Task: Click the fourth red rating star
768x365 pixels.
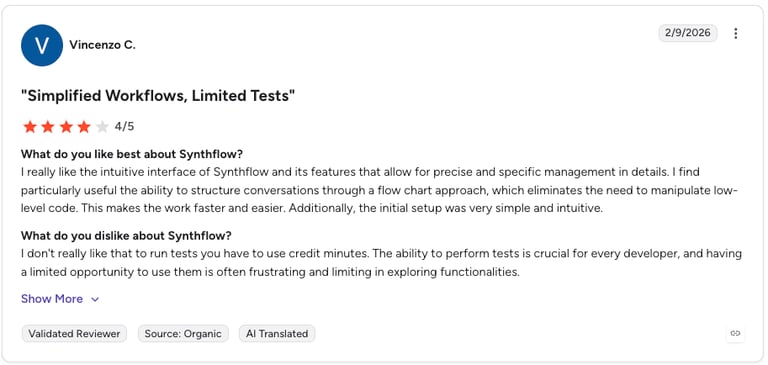Action: point(84,127)
